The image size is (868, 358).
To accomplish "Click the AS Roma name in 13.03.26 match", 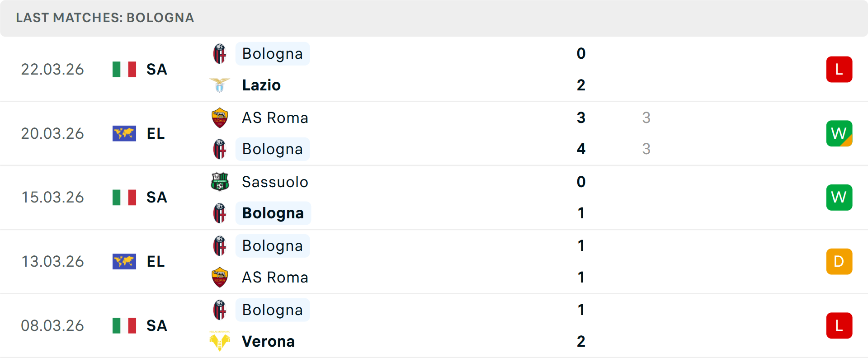I will coord(275,277).
